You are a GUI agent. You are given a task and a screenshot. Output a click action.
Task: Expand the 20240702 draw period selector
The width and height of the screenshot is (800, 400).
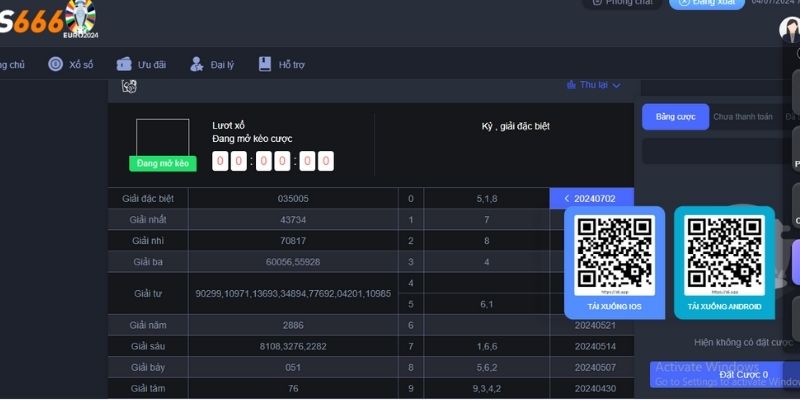point(591,199)
